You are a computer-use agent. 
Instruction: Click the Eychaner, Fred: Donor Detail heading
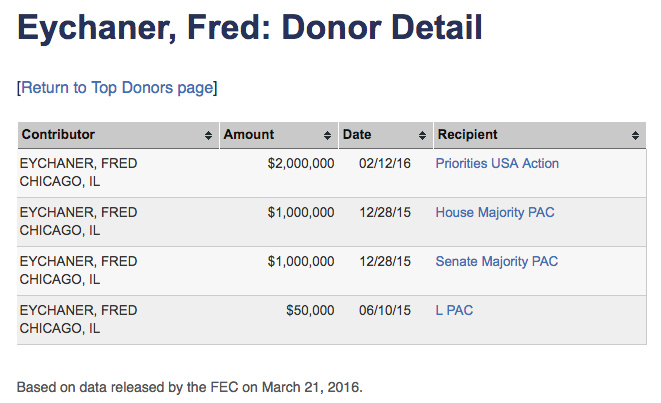[x=250, y=28]
